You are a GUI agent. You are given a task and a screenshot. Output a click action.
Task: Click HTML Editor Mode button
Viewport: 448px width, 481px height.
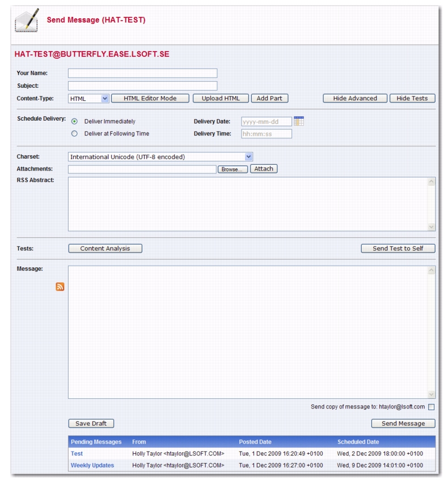[150, 99]
